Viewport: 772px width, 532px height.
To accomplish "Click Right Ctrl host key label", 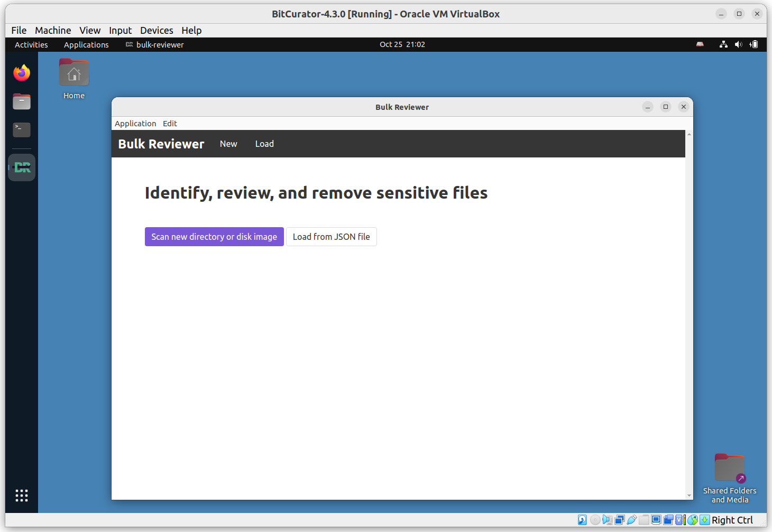I will [x=732, y=520].
